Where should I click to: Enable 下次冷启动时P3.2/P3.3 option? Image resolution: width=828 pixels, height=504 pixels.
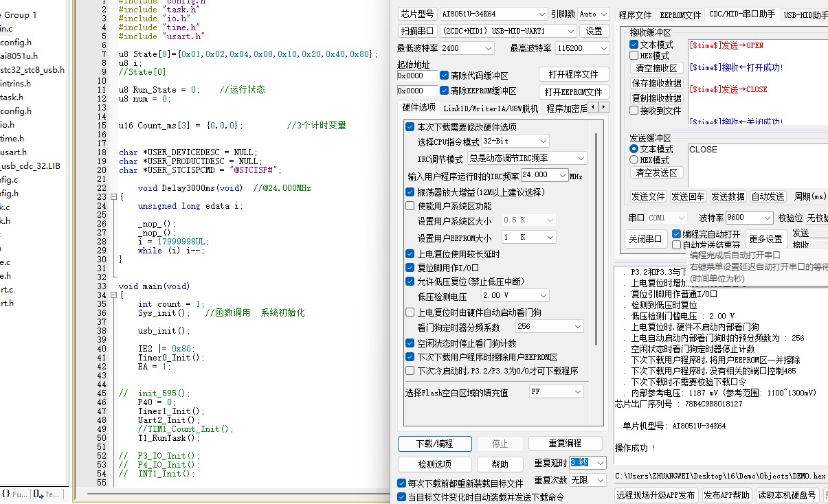[x=410, y=371]
